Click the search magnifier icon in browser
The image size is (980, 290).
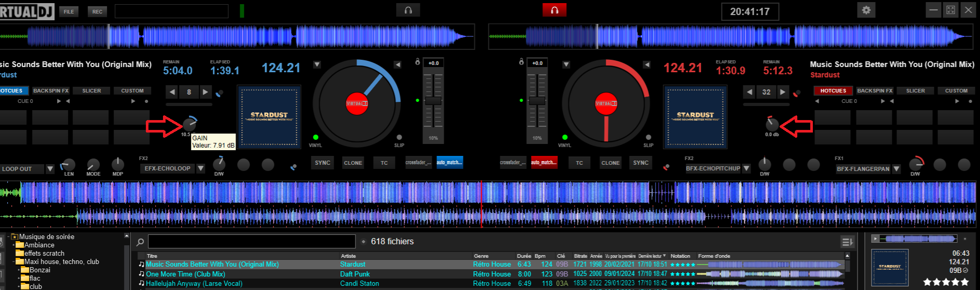(x=140, y=242)
